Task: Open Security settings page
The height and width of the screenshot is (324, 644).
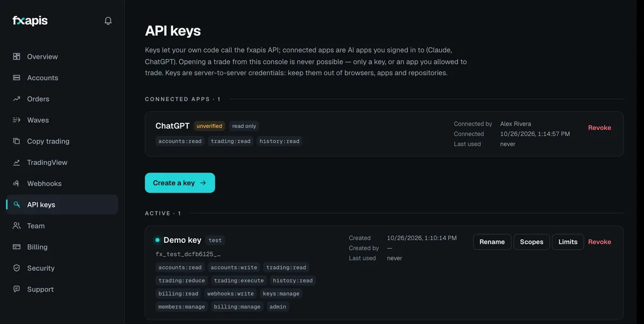Action: coord(62,268)
